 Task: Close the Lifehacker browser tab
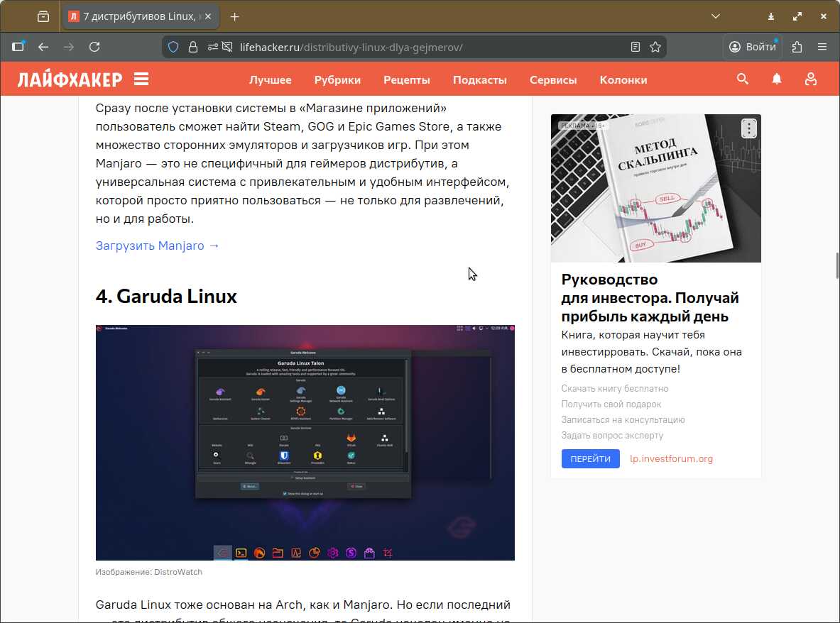[x=208, y=16]
